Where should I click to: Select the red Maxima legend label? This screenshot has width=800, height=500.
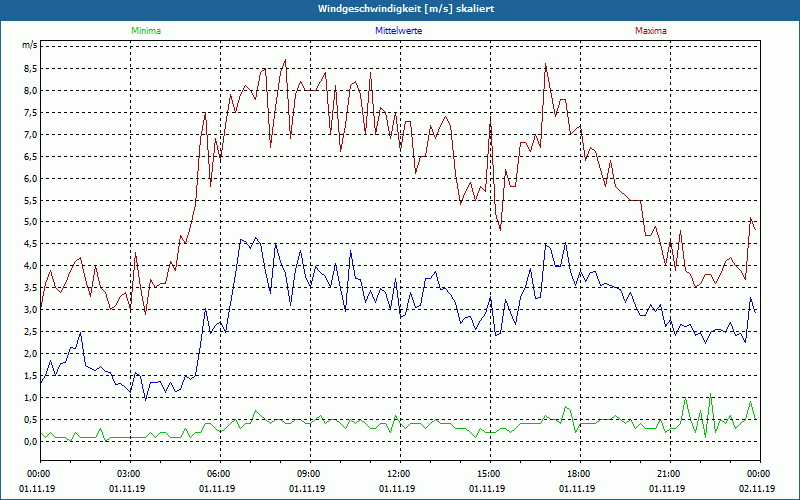click(x=651, y=31)
